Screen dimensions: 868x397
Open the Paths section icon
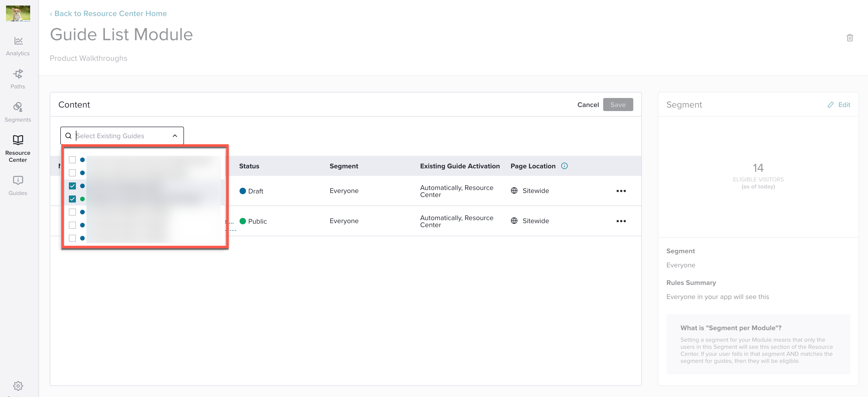point(18,73)
